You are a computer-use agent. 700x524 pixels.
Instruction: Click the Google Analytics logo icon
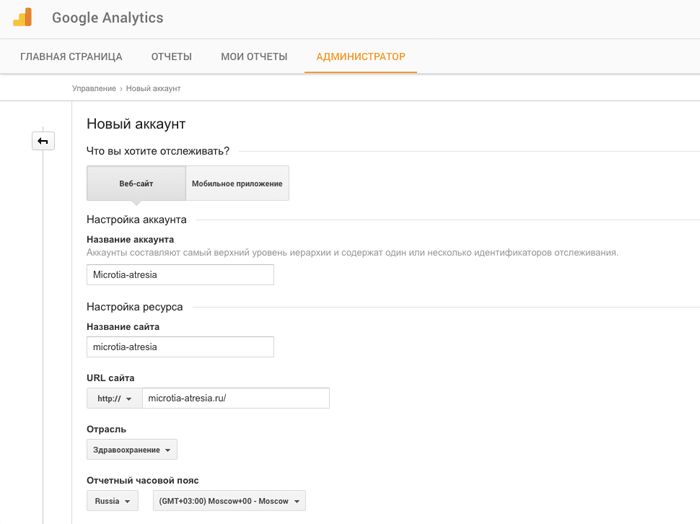(23, 17)
